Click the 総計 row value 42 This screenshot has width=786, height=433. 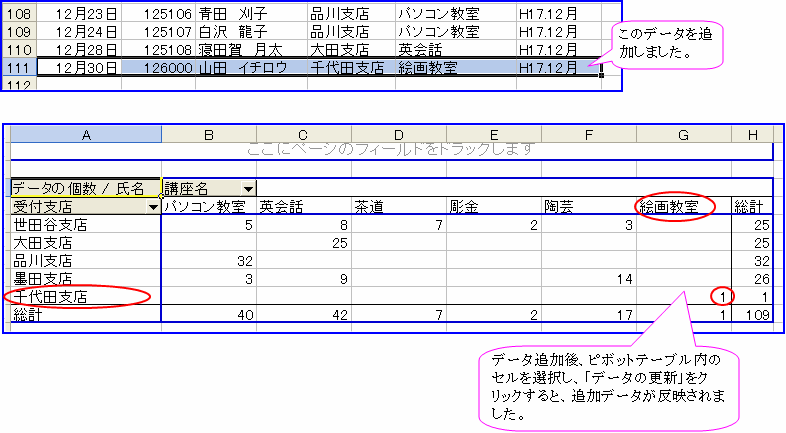[304, 315]
